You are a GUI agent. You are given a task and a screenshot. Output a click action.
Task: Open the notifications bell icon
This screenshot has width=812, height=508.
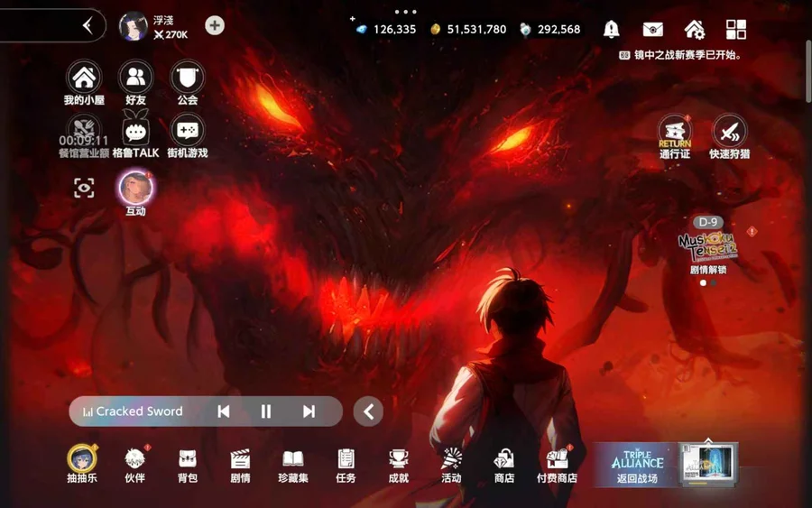[612, 29]
